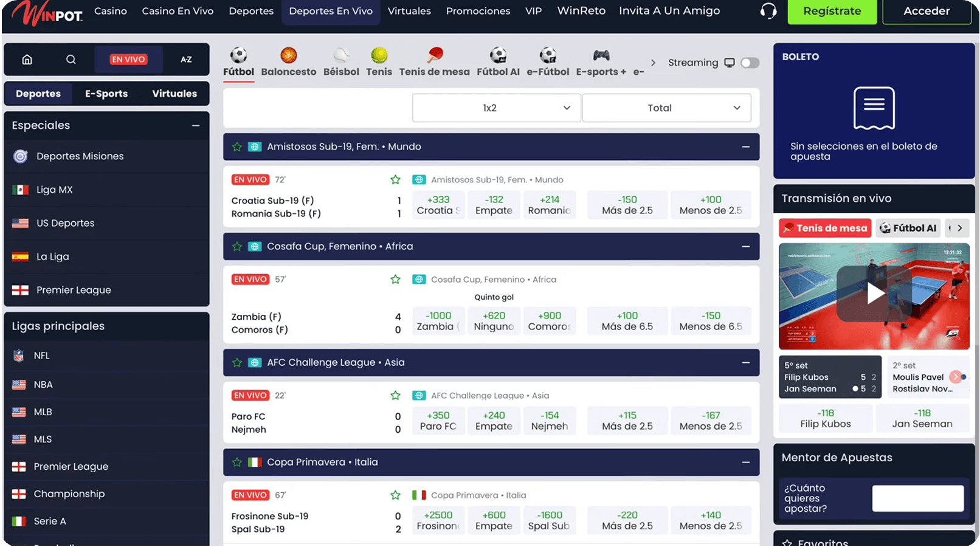
Task: Select the AZ sidebar tab
Action: (x=186, y=60)
